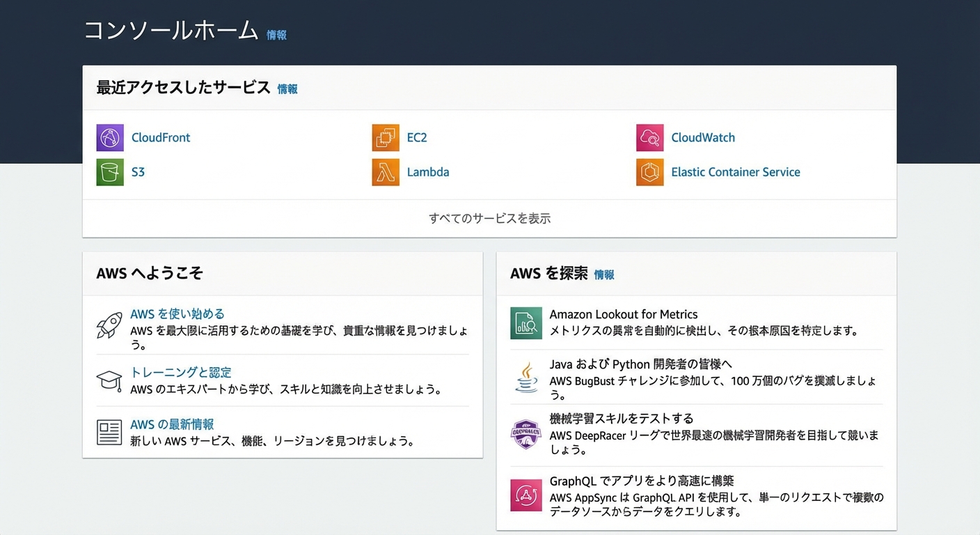Click Java および Python 開発者の皆様へ heading
This screenshot has width=980, height=535.
(x=641, y=364)
